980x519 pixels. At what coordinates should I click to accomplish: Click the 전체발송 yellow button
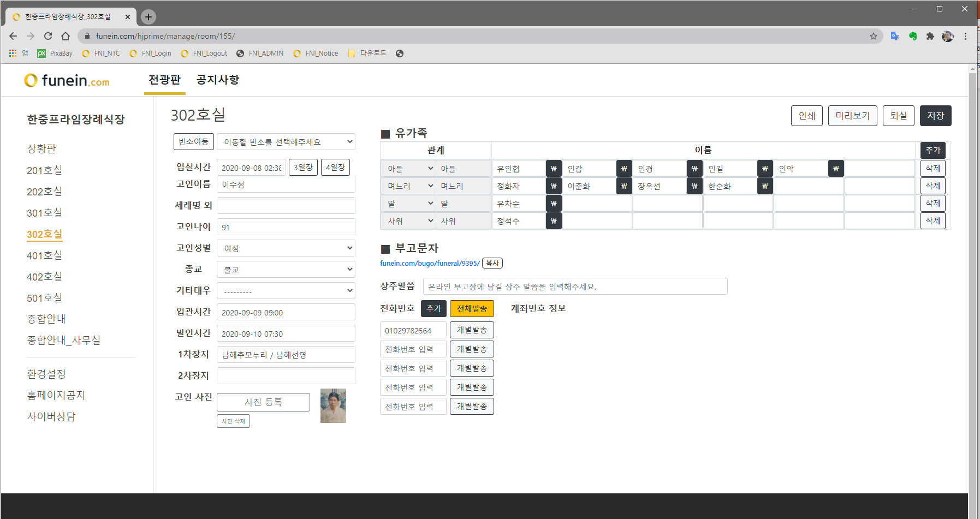[x=472, y=309]
